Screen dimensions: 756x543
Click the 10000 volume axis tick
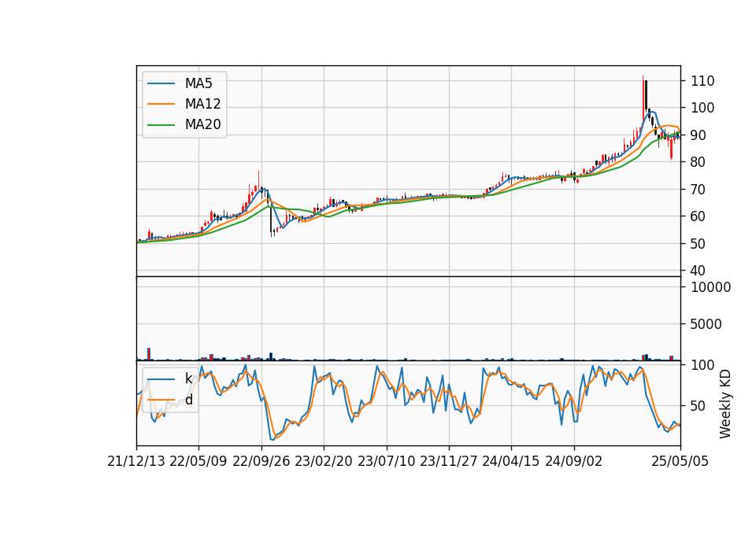[x=710, y=287]
